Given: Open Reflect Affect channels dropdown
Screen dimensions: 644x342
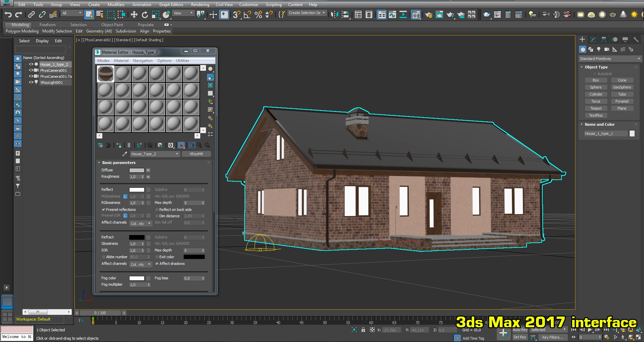Looking at the screenshot, I should click(x=141, y=224).
